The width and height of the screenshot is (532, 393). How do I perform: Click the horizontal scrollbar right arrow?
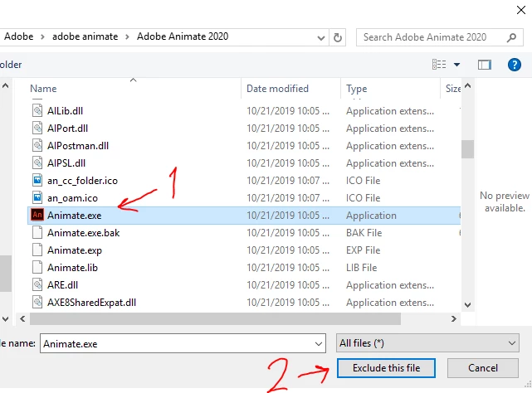pos(454,318)
